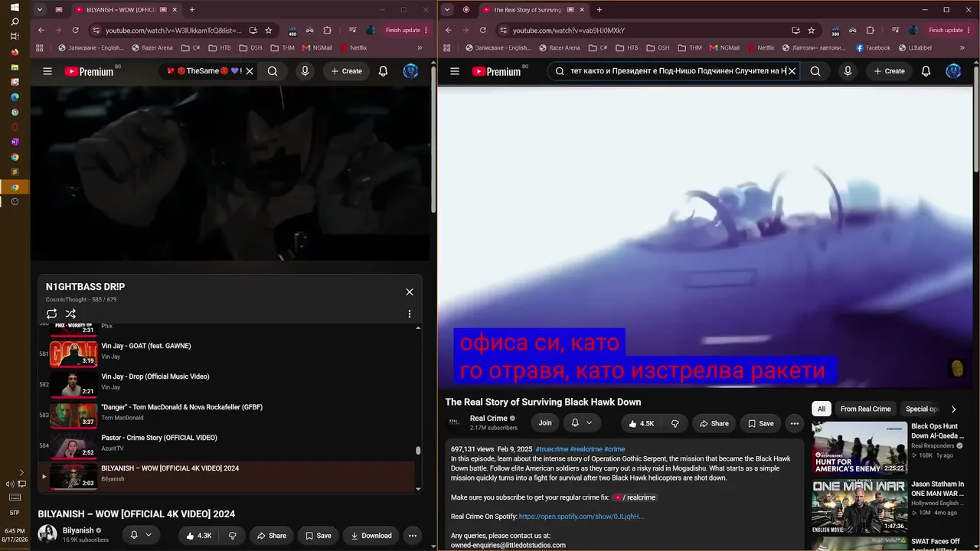Join the Real Crime channel membership
This screenshot has height=551, width=980.
coord(545,423)
